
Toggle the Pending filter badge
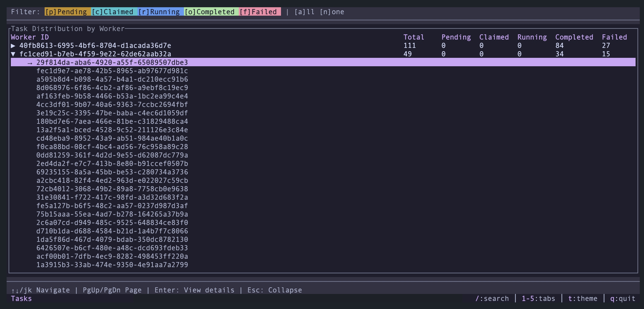click(67, 12)
